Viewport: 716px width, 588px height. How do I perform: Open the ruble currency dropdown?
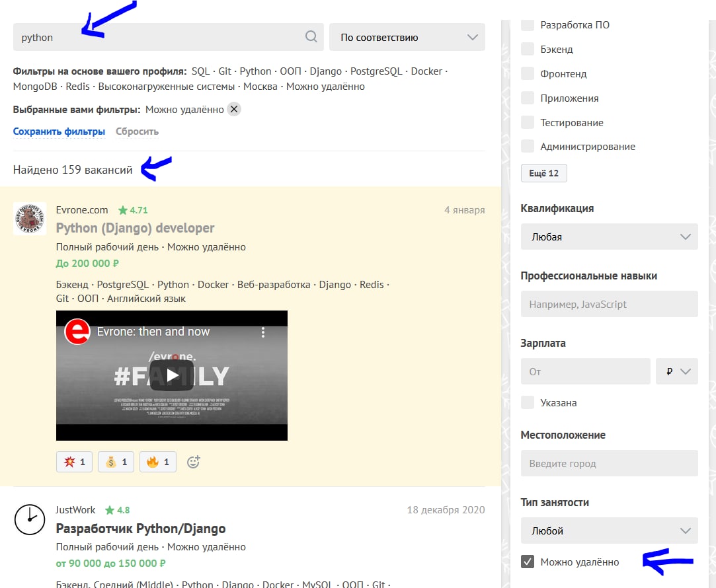pos(677,371)
